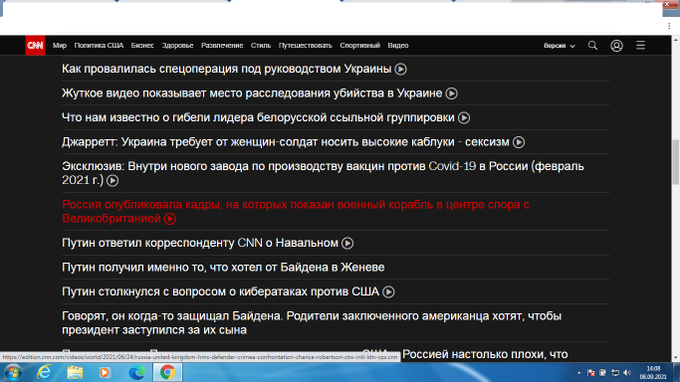680x382 pixels.
Task: Click the volume speaker tray icon
Action: 627,373
